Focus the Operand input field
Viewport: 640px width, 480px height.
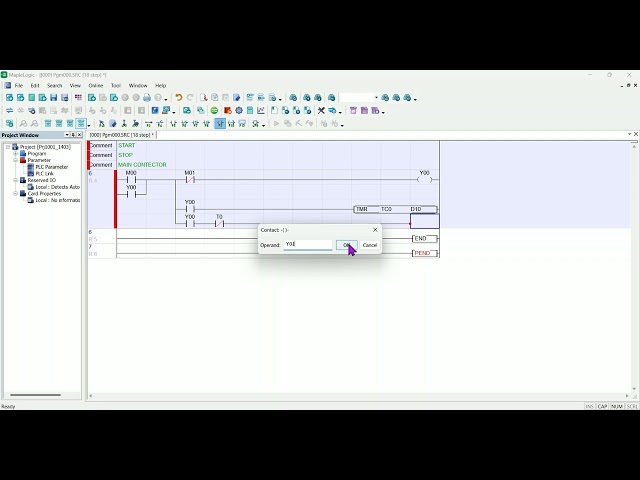click(x=308, y=244)
